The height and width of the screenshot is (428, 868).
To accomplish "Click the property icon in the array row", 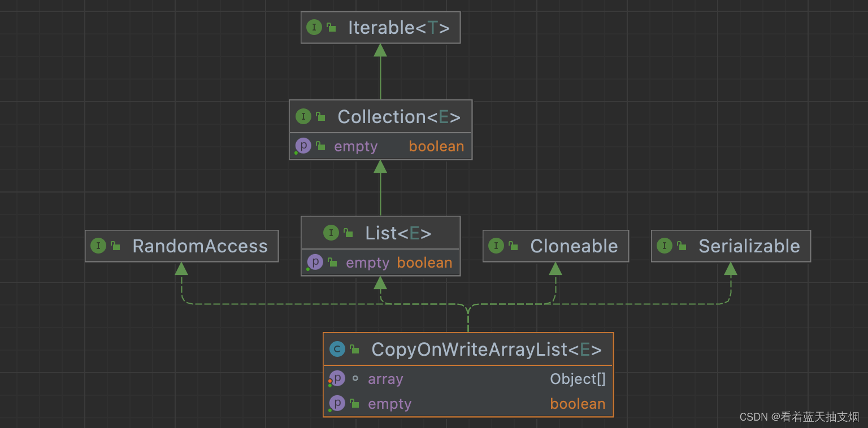I will tap(337, 378).
